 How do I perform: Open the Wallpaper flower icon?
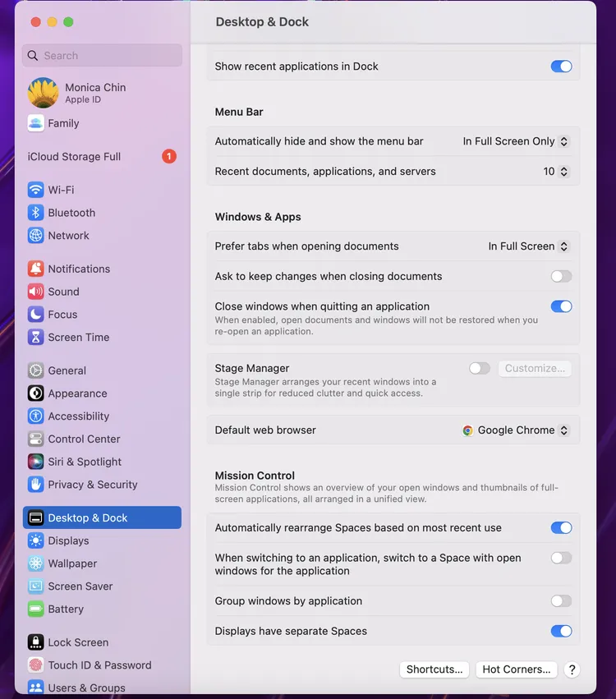click(x=35, y=563)
